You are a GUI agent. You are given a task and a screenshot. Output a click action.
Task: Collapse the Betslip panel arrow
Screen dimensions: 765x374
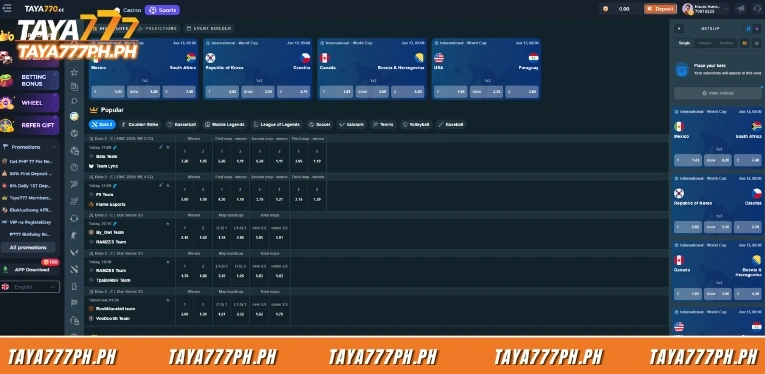pos(679,29)
